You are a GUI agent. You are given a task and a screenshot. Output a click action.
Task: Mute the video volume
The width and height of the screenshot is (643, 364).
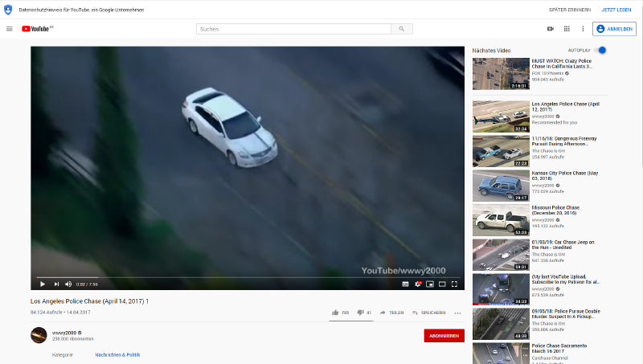(x=68, y=284)
